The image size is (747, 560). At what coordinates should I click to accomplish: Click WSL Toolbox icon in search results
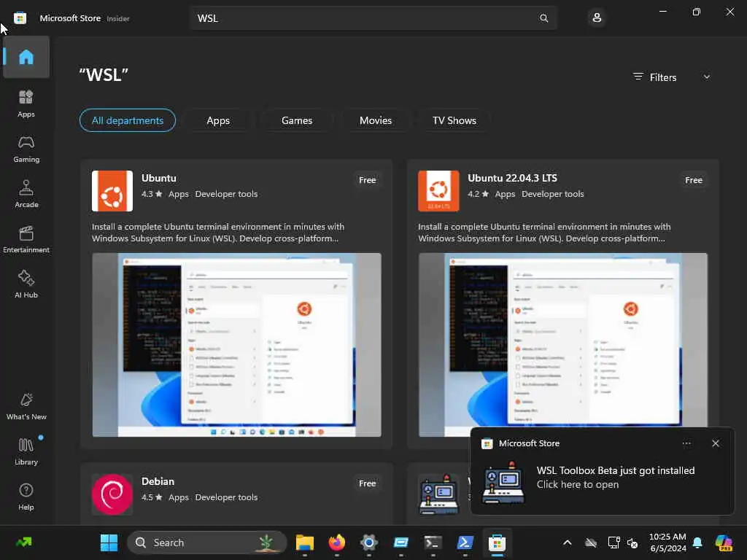[438, 494]
